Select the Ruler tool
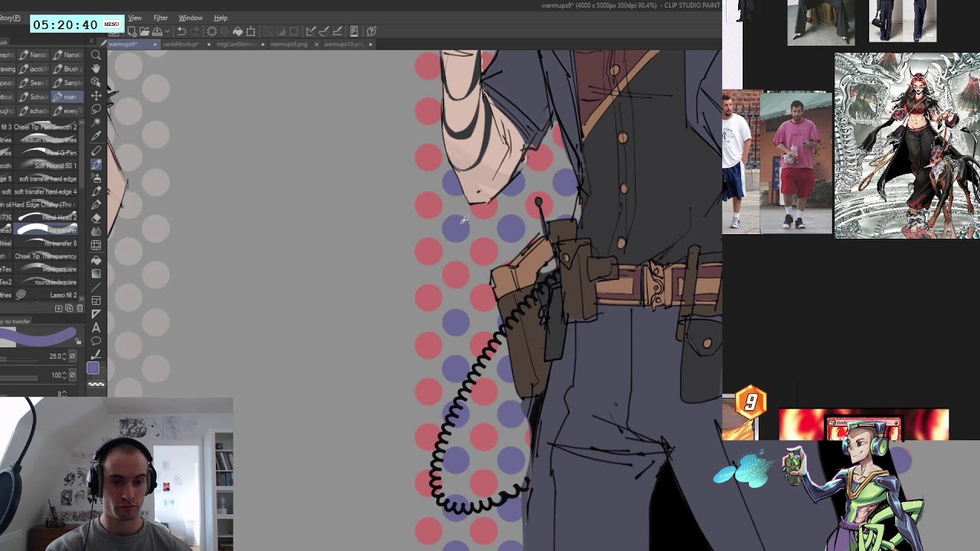This screenshot has width=980, height=551. [96, 314]
